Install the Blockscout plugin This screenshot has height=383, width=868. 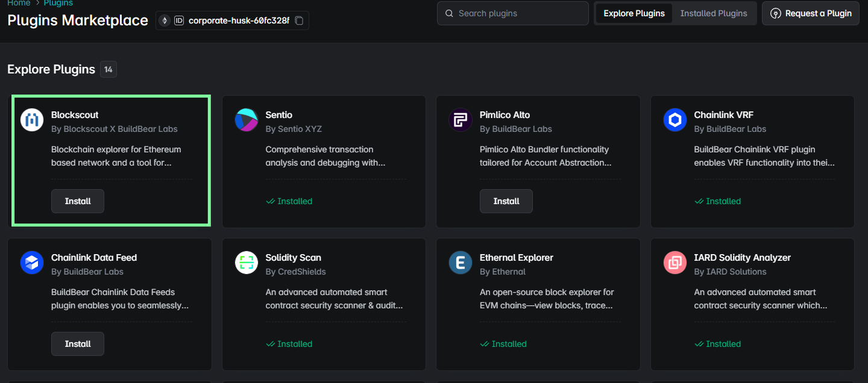coord(78,201)
